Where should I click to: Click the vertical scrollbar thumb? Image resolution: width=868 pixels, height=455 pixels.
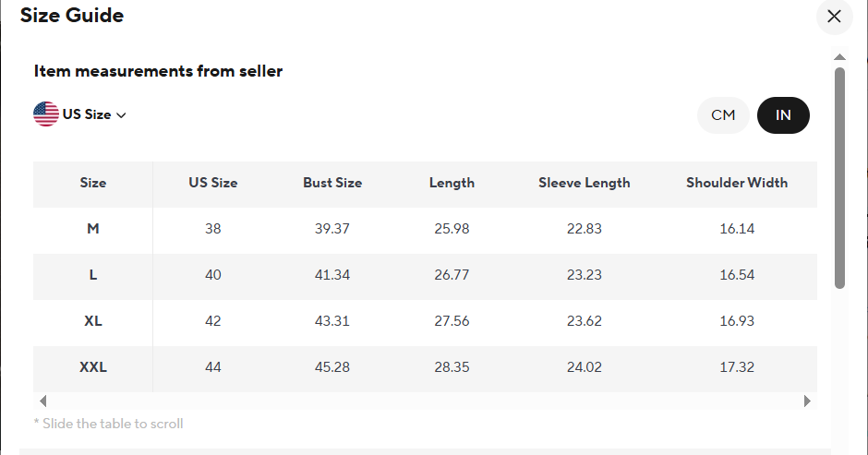tap(839, 175)
